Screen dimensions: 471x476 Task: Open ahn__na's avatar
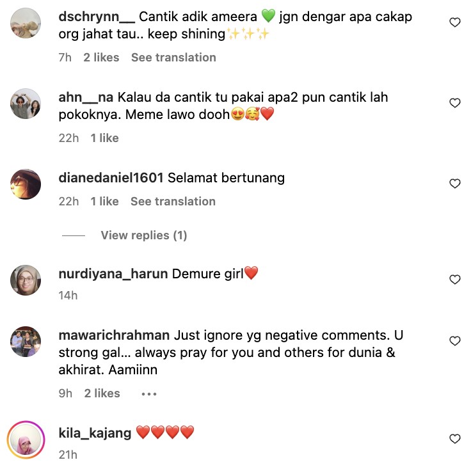[x=26, y=104]
